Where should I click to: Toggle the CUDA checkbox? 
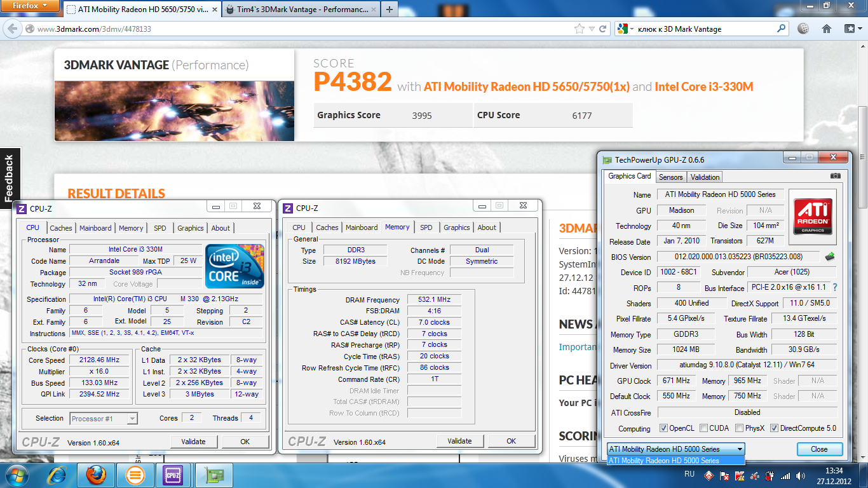(x=703, y=428)
